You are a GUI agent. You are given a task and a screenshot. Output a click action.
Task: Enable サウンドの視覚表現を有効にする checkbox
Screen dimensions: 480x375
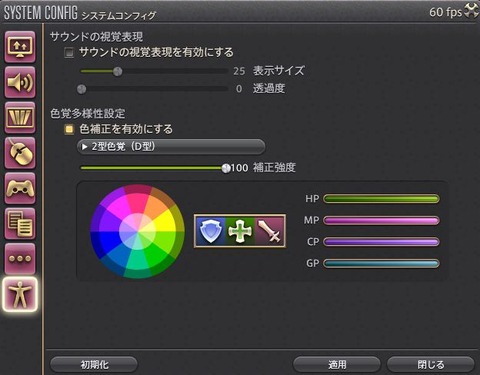click(69, 52)
